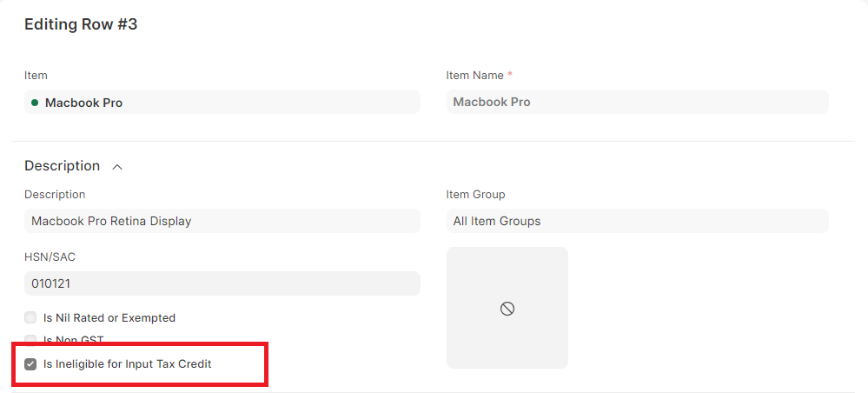
Task: Click the HSN/SAC field with 010121
Action: coord(222,283)
